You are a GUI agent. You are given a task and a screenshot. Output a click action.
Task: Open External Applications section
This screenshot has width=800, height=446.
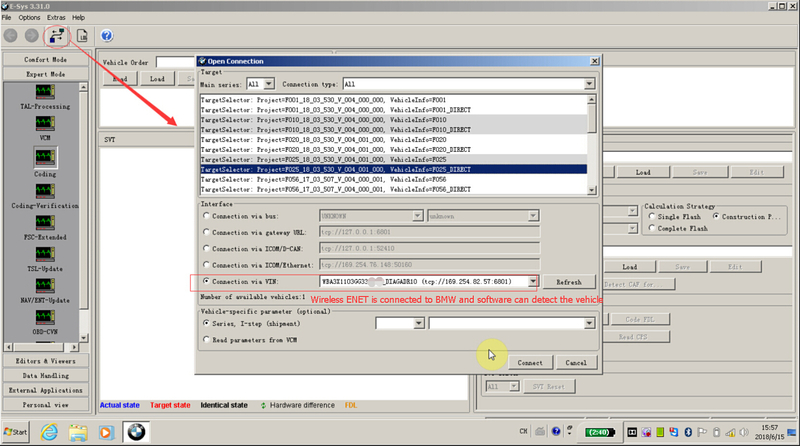[45, 390]
